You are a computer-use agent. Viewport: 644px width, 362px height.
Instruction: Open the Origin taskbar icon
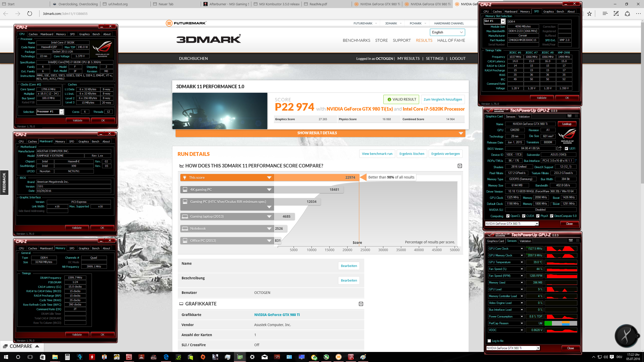[203, 357]
